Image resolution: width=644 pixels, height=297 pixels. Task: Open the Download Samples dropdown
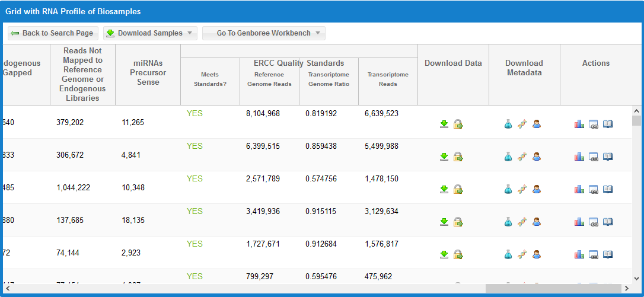150,33
